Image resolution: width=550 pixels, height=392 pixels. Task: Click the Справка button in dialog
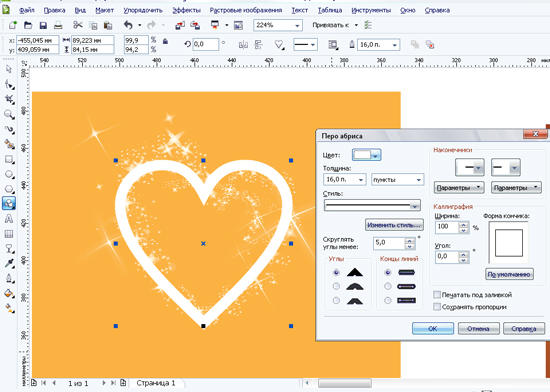point(524,329)
